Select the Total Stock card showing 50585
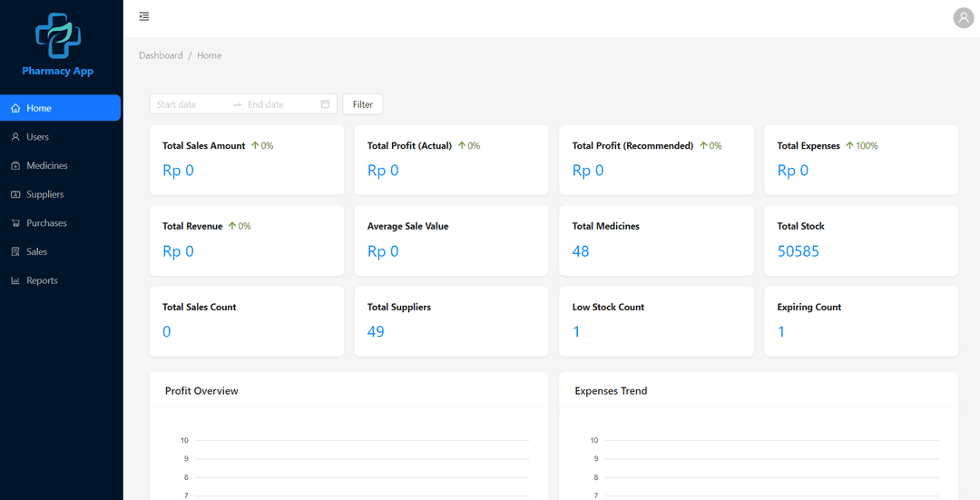Viewport: 980px width, 500px height. tap(860, 240)
